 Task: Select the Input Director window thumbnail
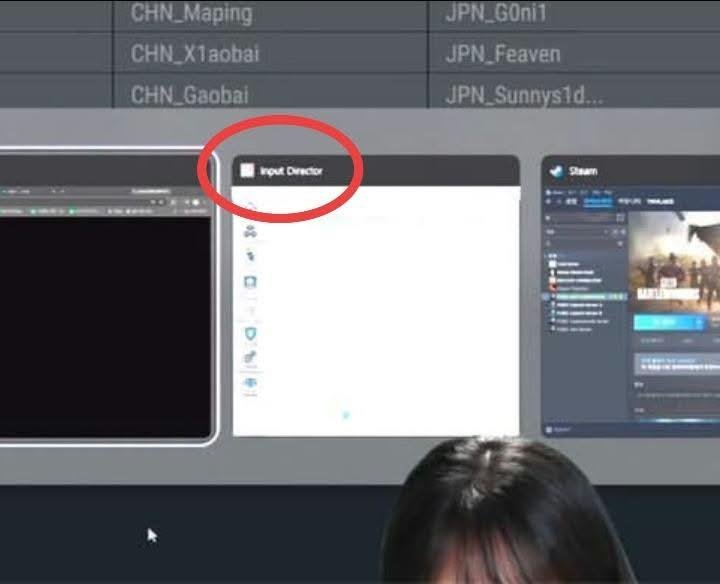click(376, 296)
